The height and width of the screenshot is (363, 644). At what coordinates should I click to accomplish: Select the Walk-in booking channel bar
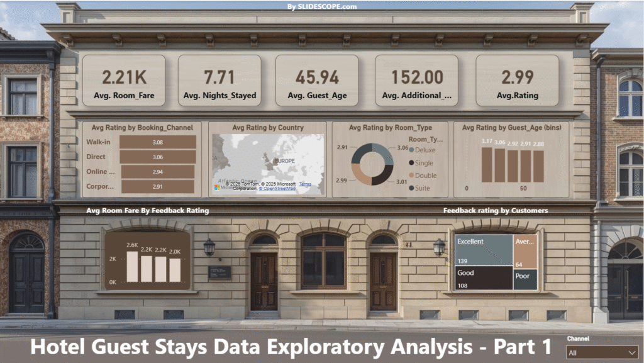coord(158,142)
